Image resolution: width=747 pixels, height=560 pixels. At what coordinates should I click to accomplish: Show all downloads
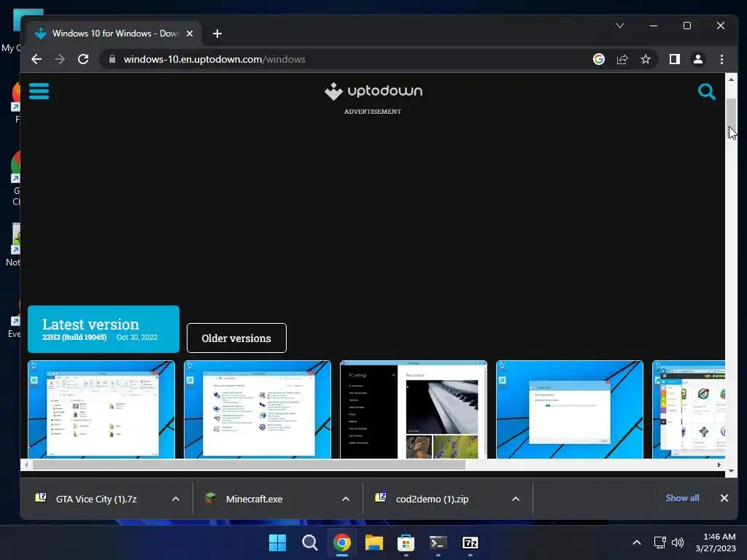[x=682, y=497]
